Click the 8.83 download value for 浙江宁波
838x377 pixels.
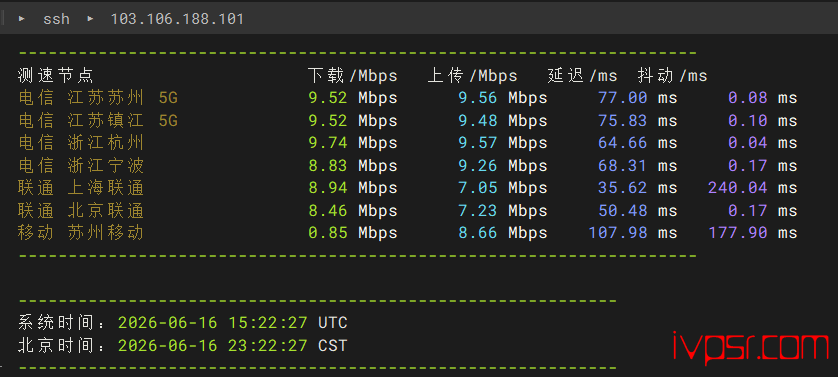328,165
